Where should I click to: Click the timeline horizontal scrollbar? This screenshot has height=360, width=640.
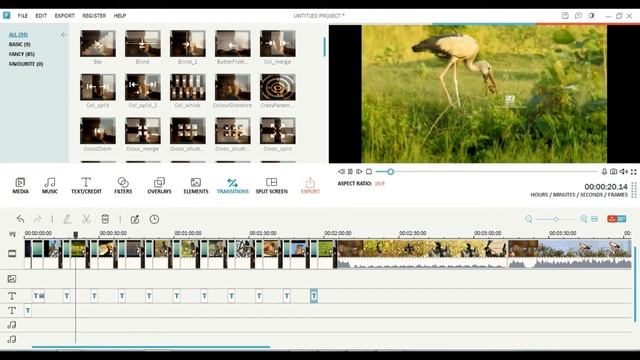pyautogui.click(x=151, y=347)
